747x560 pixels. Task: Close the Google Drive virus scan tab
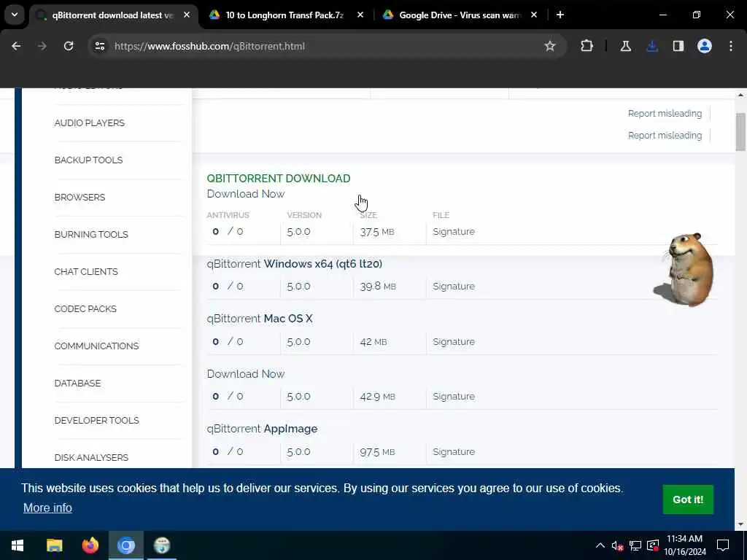534,15
